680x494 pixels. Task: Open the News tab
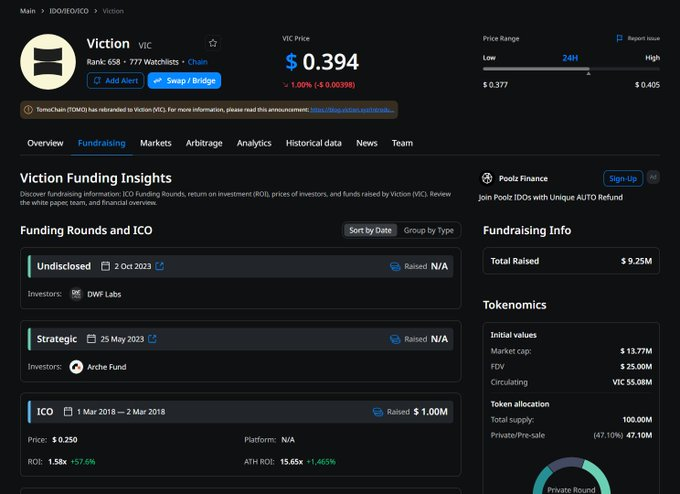[x=367, y=143]
